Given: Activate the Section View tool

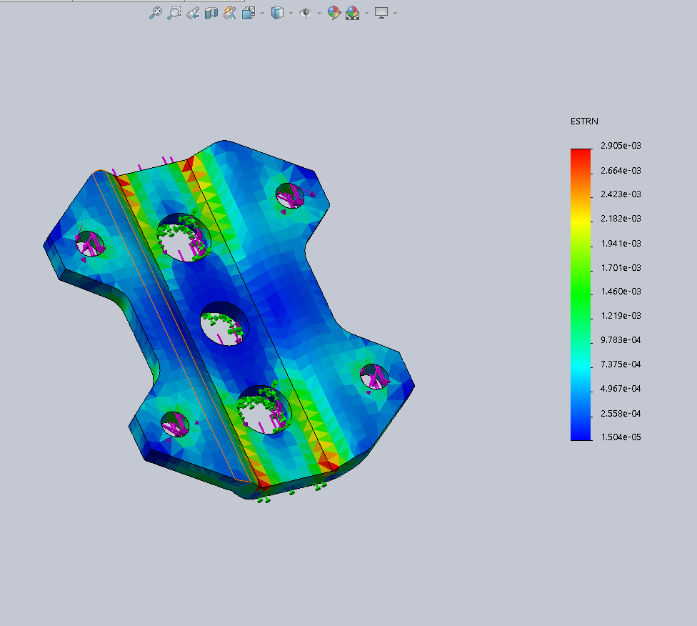Looking at the screenshot, I should [211, 13].
